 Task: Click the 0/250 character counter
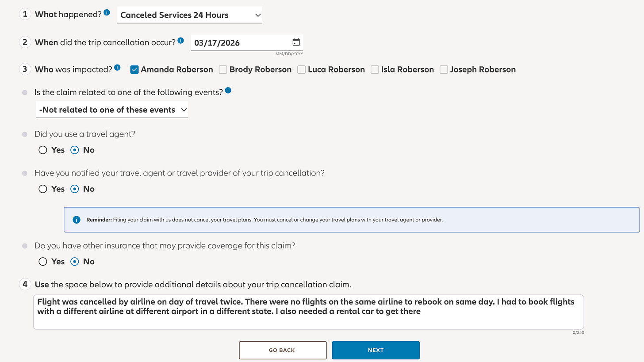[578, 332]
